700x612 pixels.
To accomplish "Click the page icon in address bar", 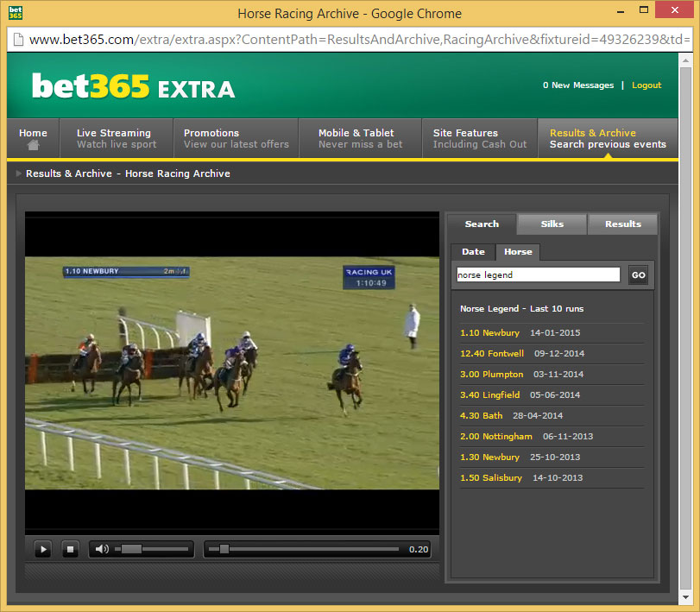I will [x=19, y=40].
